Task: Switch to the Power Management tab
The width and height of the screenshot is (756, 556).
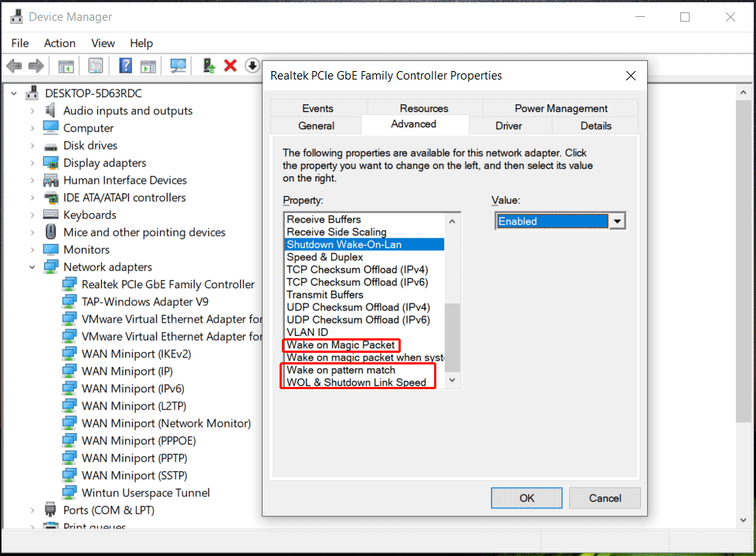Action: click(561, 108)
